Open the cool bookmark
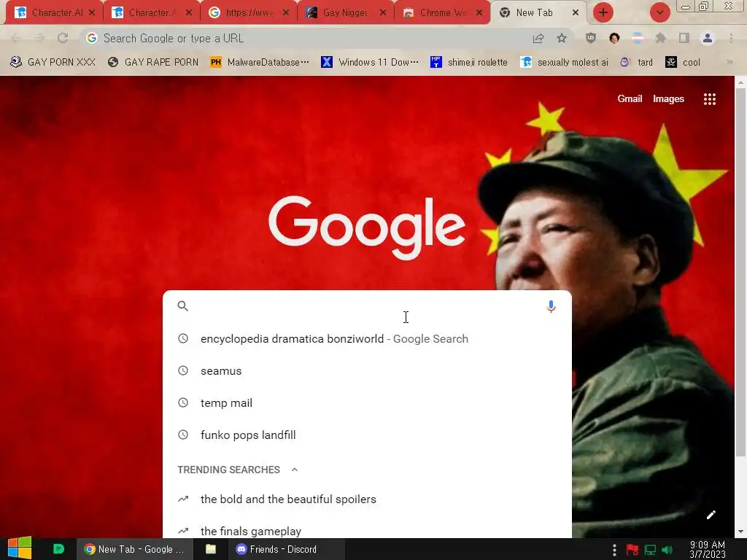Screen dimensions: 747x560 pos(683,63)
